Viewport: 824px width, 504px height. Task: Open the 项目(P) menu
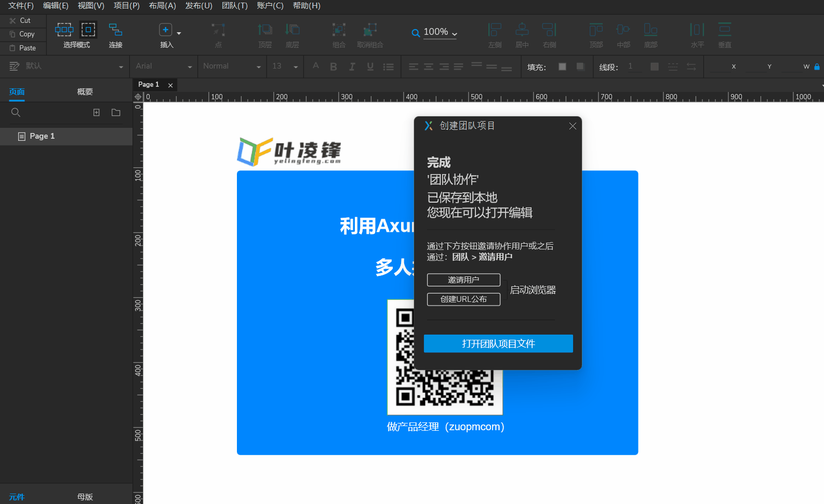pos(127,6)
